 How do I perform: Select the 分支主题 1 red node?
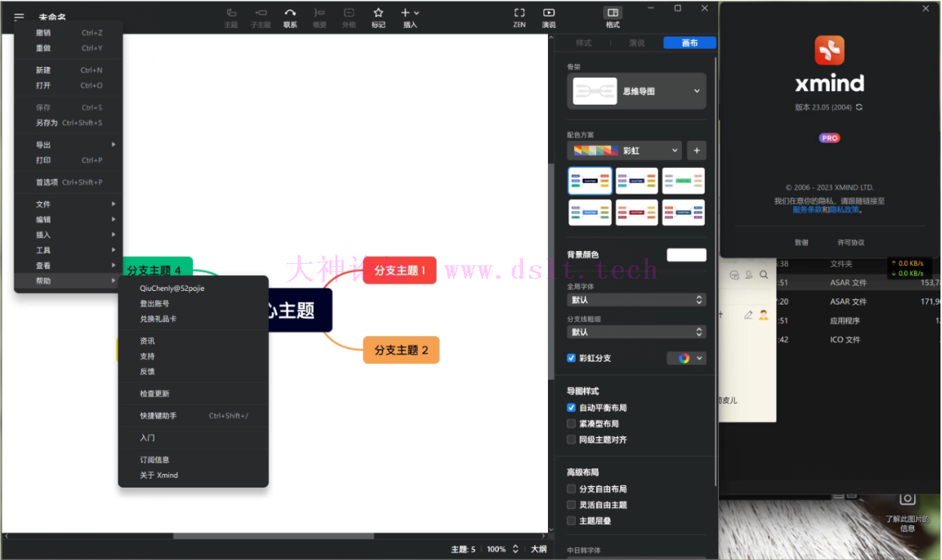pyautogui.click(x=399, y=270)
